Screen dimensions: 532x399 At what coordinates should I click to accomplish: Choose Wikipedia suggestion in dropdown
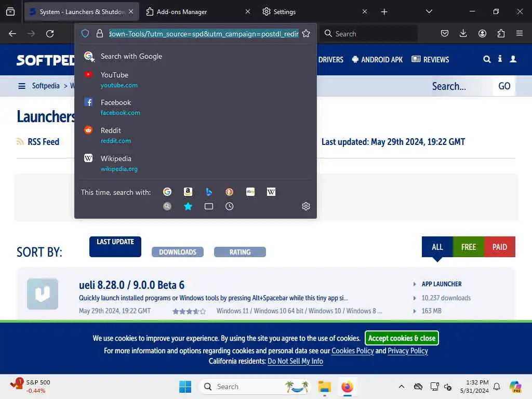(195, 164)
